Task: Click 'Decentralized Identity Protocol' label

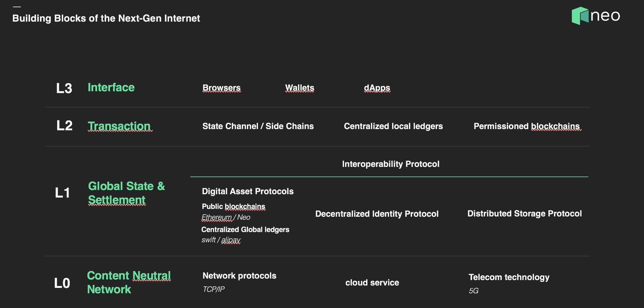Action: click(377, 214)
